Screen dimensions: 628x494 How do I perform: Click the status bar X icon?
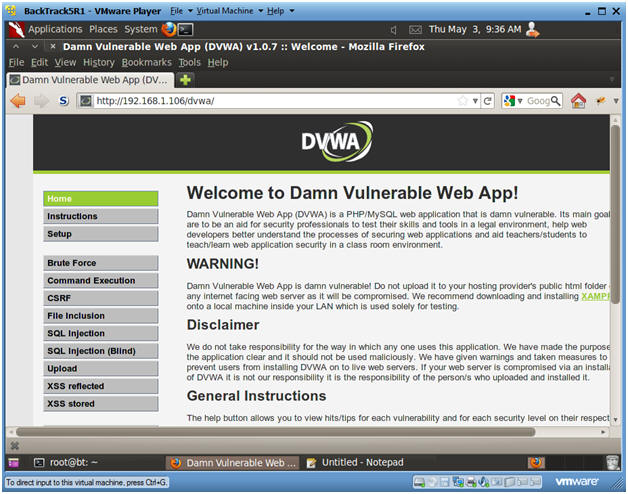[x=15, y=445]
